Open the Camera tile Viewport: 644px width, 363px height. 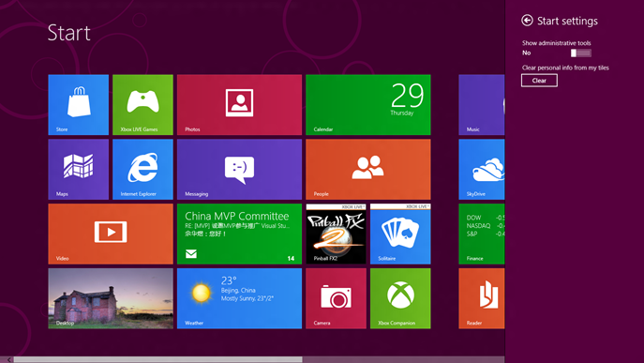coord(336,298)
